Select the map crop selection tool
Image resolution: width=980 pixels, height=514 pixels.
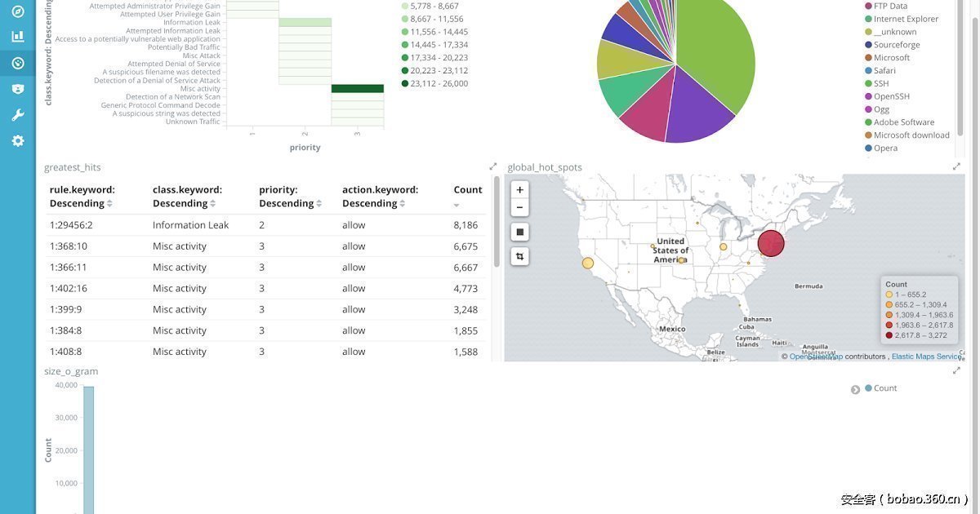point(519,256)
